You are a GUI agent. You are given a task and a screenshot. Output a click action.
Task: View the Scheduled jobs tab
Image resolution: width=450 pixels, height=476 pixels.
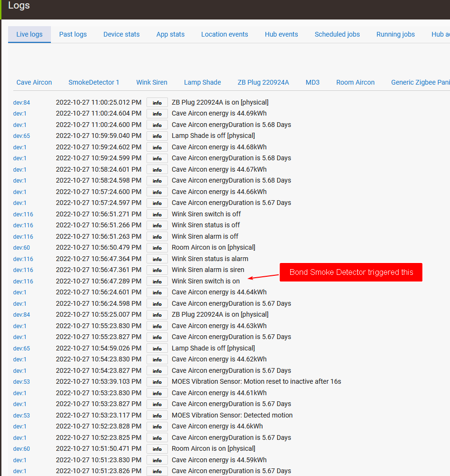[337, 34]
